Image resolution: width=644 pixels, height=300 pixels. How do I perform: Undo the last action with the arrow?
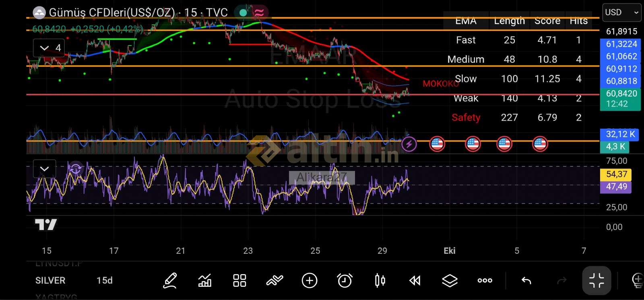(526, 280)
